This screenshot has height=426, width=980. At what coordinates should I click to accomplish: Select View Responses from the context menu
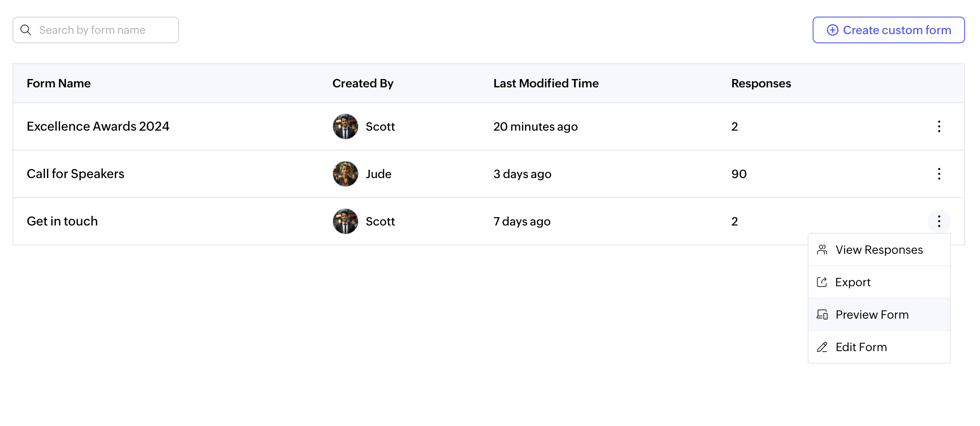[879, 250]
